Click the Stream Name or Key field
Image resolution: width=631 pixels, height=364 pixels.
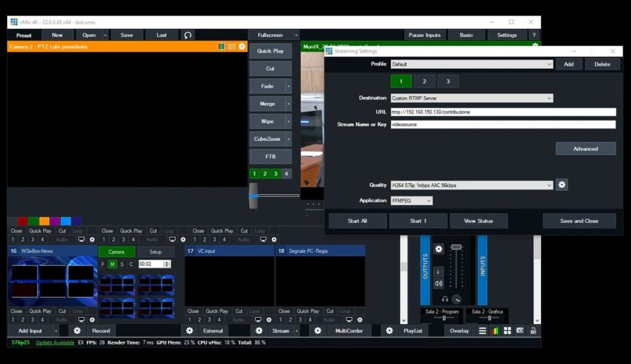tap(503, 124)
